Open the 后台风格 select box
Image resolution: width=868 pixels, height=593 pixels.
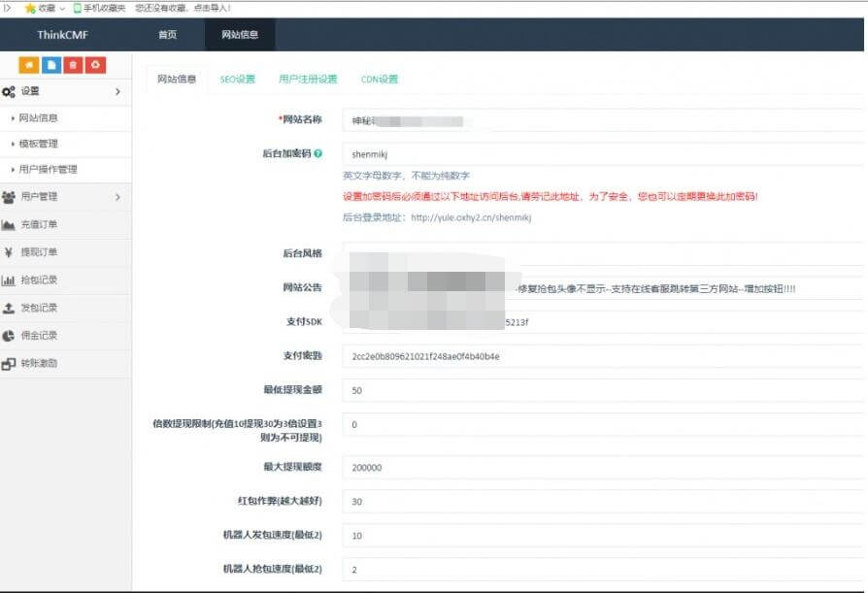click(603, 252)
